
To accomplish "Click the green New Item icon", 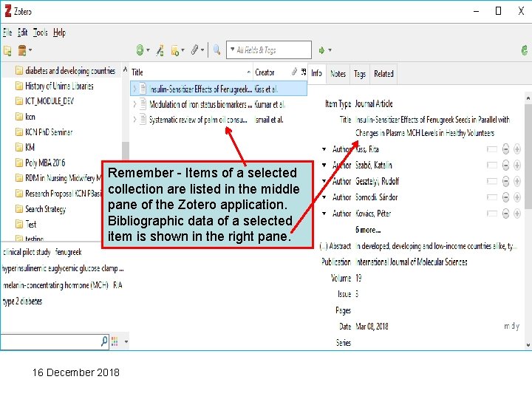I will (140, 50).
